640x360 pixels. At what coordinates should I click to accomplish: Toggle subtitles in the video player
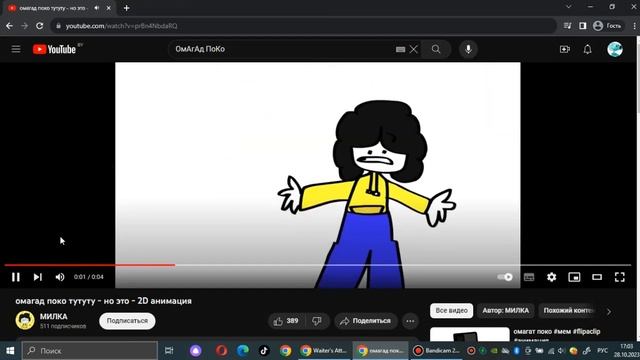pos(529,277)
